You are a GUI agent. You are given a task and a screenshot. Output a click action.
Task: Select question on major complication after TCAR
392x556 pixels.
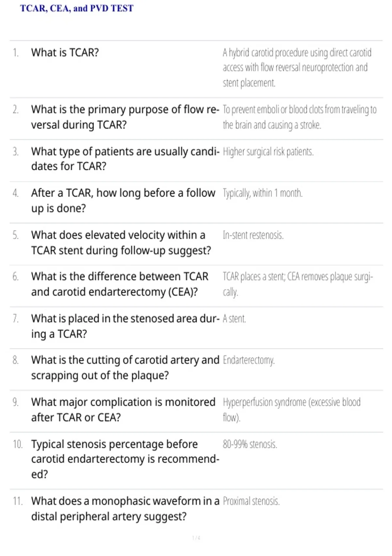pyautogui.click(x=123, y=409)
